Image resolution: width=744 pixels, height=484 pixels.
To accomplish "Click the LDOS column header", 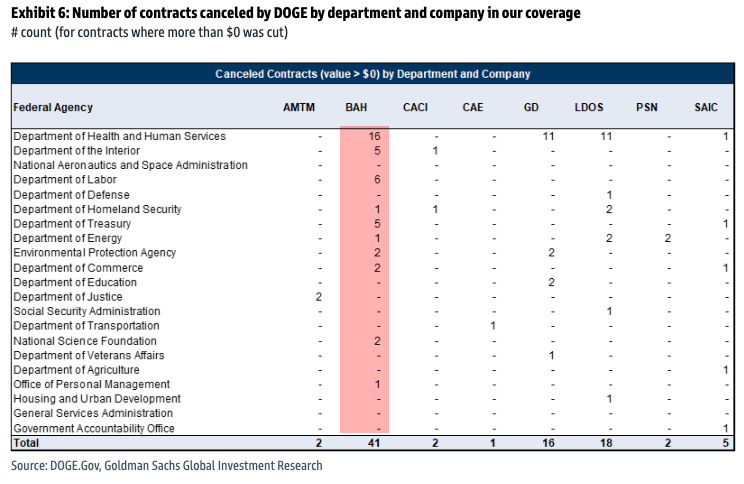I will coord(589,107).
